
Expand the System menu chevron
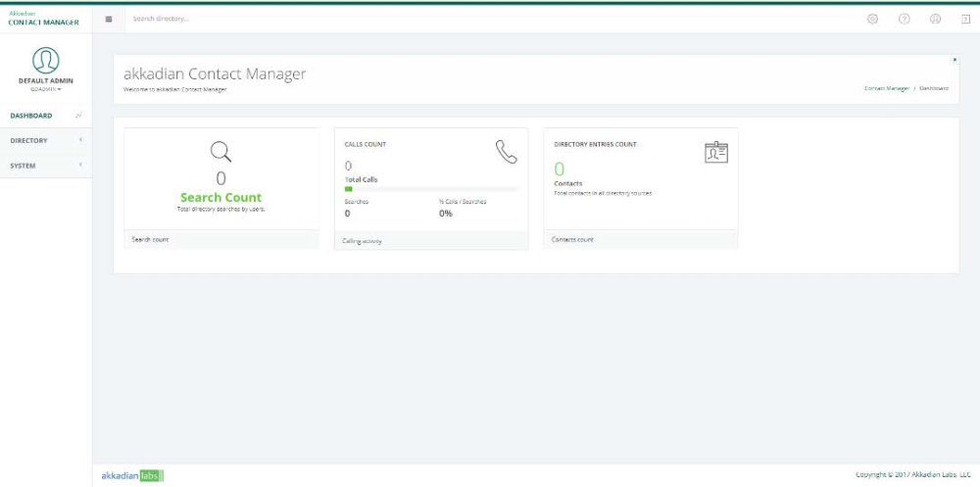coord(80,165)
